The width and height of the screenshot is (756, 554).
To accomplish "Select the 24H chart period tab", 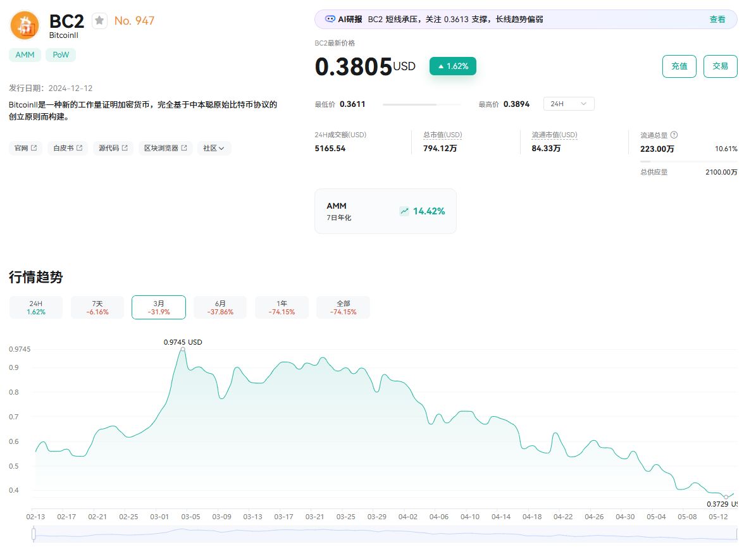I will click(36, 307).
